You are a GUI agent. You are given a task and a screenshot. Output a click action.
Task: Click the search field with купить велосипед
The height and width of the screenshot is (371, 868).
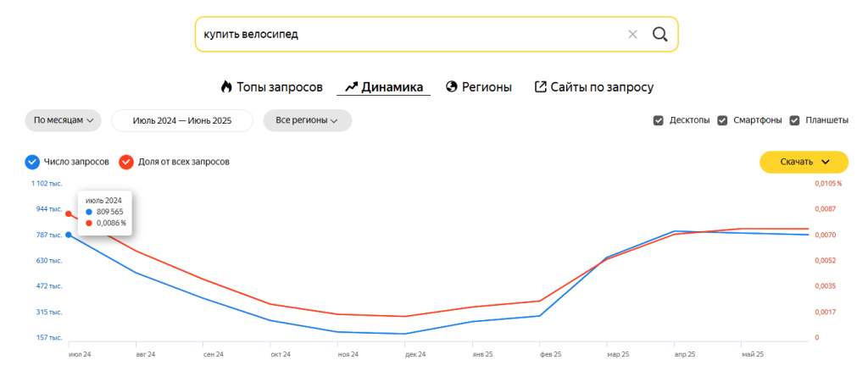407,35
